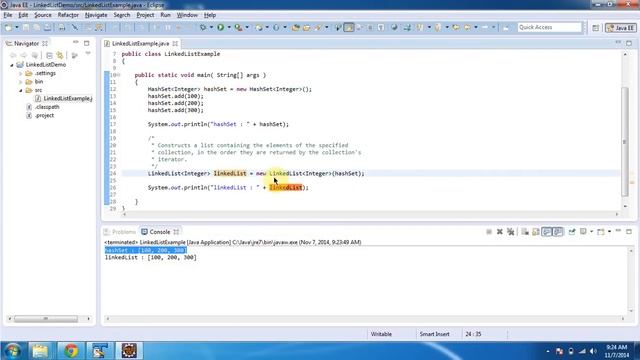Open the Edit menu
The image size is (640, 360).
click(x=23, y=15)
